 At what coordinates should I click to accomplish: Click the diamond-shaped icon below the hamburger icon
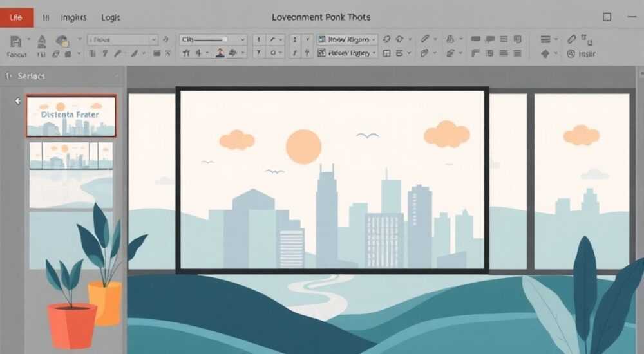coord(545,54)
